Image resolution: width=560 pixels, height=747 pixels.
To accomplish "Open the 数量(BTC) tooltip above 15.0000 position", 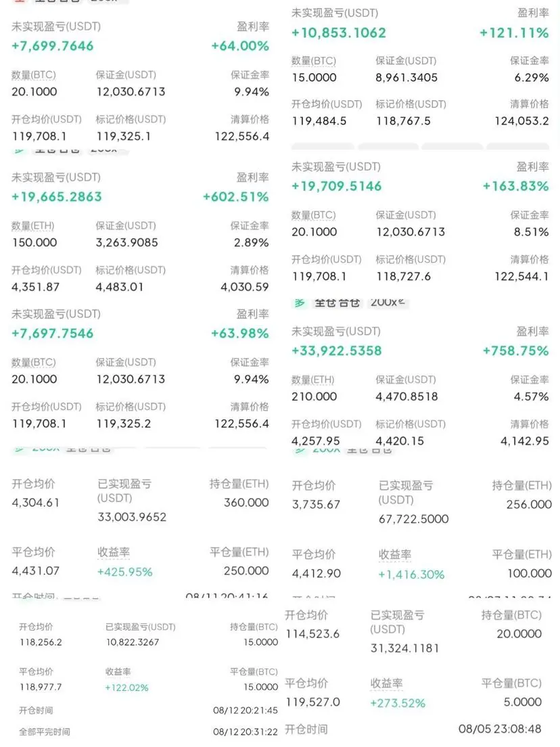I will (314, 61).
